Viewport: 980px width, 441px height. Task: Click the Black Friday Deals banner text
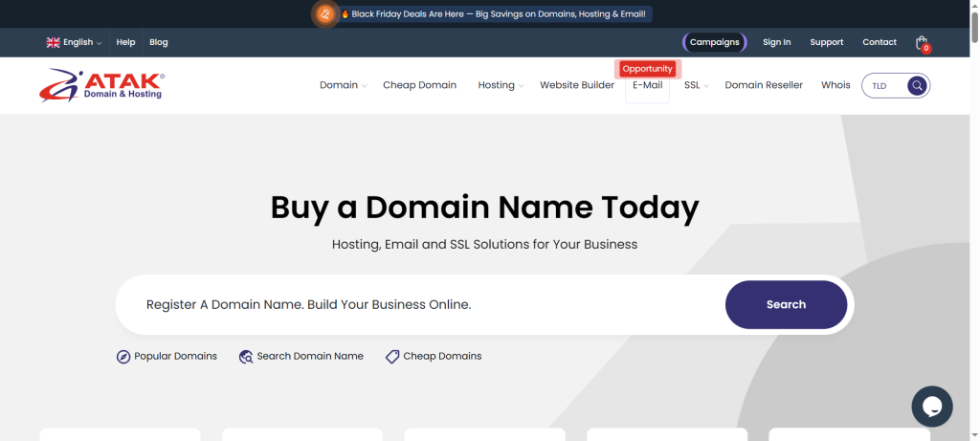coord(498,13)
